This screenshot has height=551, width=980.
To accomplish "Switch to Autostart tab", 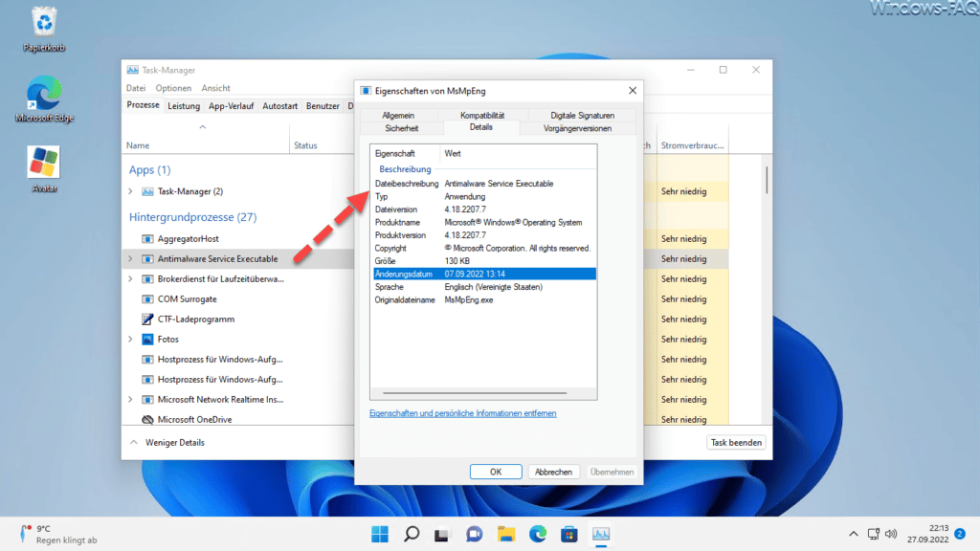I will 280,106.
